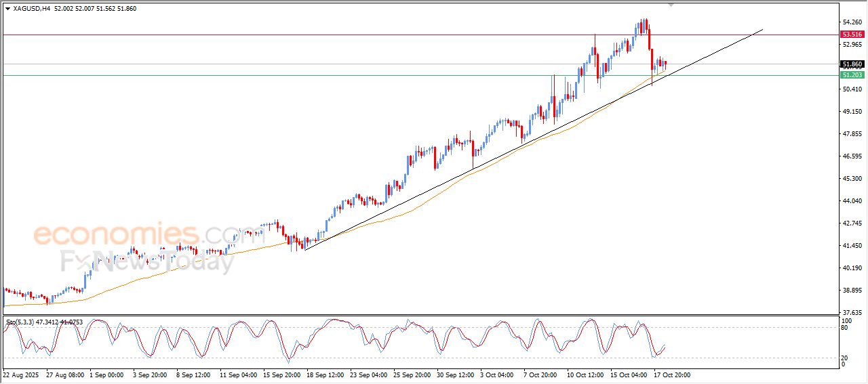Select the red 53.516 price label
The height and width of the screenshot is (384, 868).
point(852,35)
